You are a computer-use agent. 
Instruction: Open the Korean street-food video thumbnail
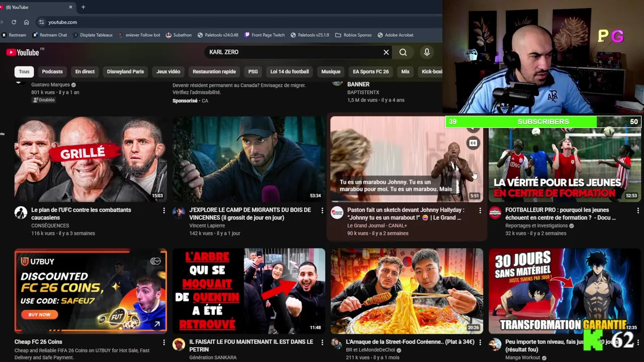tap(407, 291)
